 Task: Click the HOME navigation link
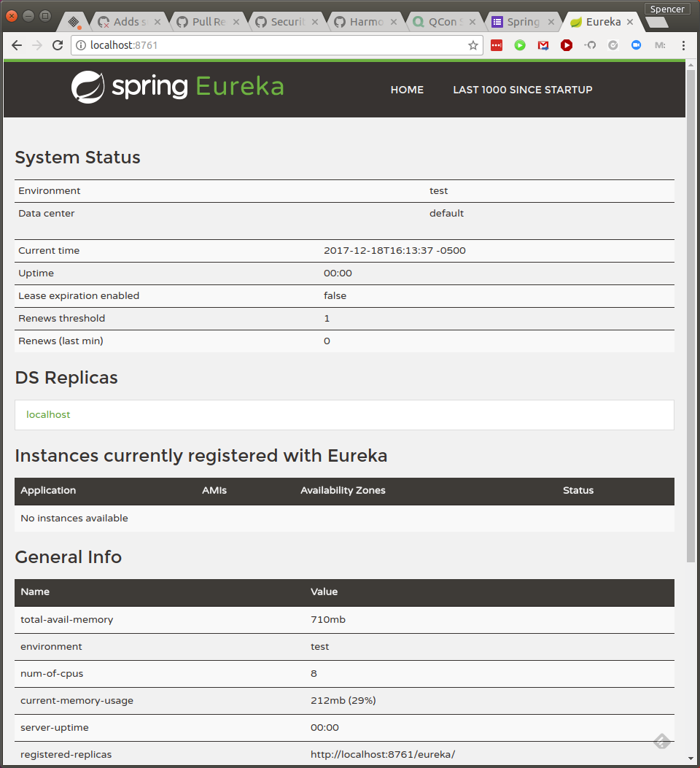(407, 90)
